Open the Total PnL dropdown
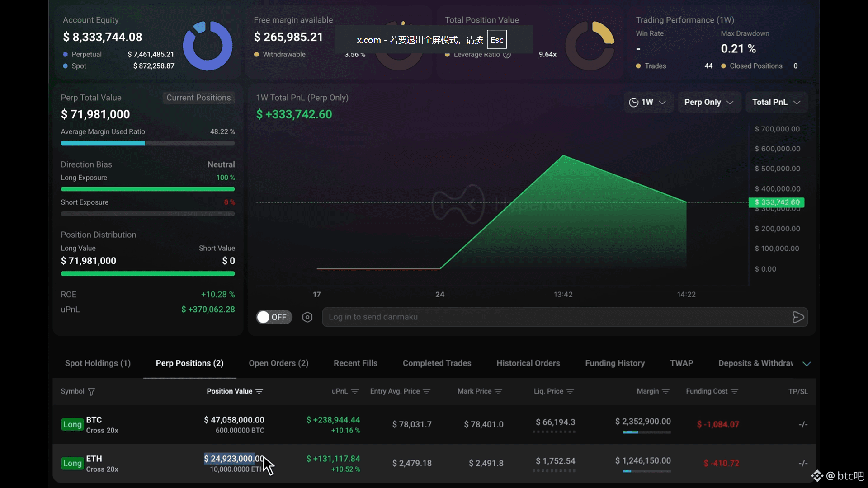Viewport: 868px width, 488px height. click(777, 102)
